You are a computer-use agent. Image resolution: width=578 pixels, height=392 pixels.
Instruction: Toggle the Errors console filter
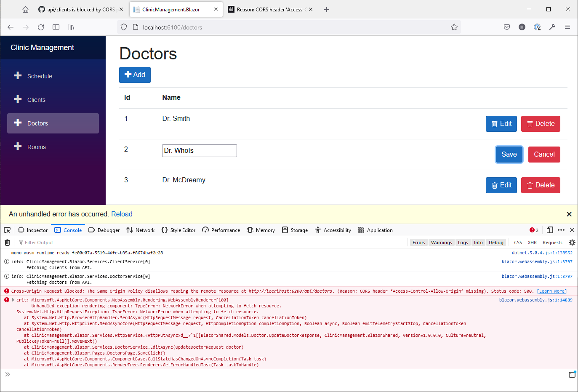point(418,242)
